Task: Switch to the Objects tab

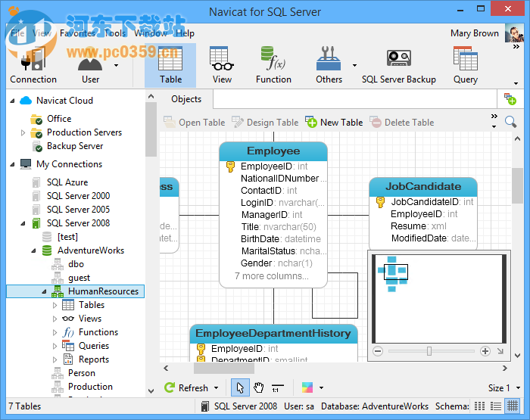Action: pos(186,99)
